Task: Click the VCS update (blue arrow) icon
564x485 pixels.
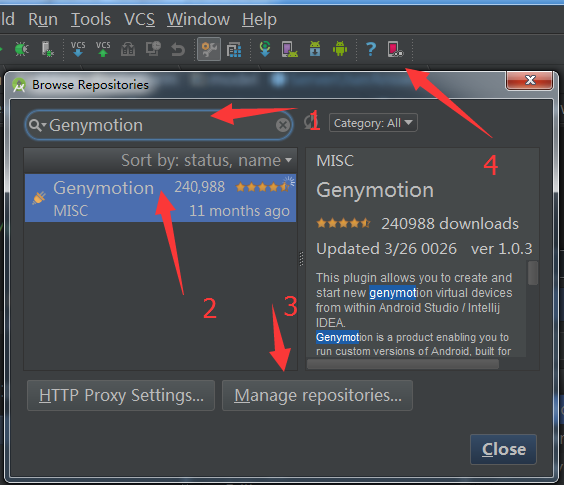Action: (78, 49)
